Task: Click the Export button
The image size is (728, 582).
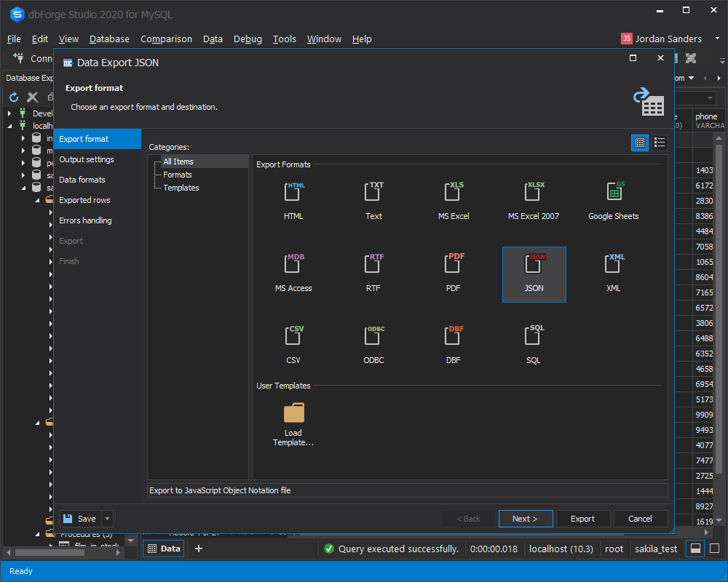Action: click(x=582, y=519)
